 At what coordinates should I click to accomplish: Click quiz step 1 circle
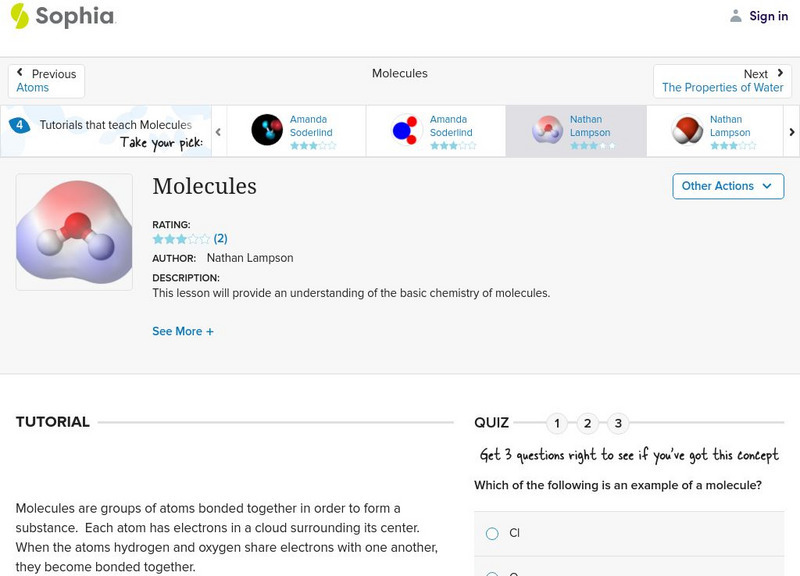coord(557,423)
